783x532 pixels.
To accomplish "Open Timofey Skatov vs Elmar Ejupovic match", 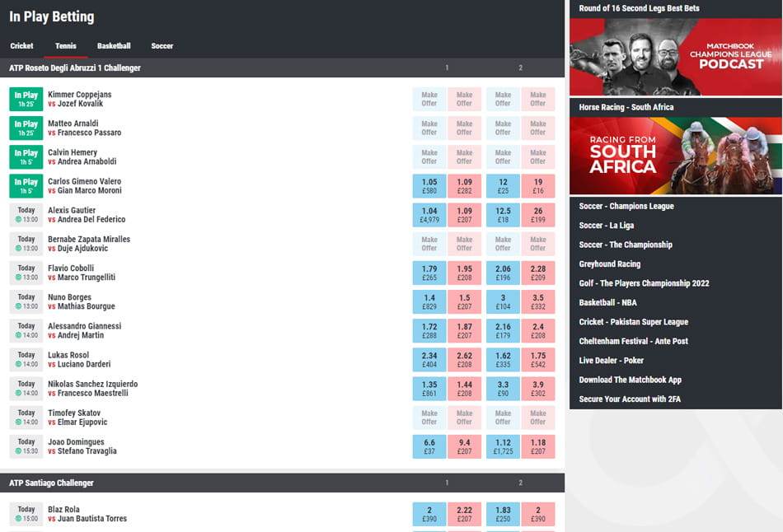I will (77, 418).
